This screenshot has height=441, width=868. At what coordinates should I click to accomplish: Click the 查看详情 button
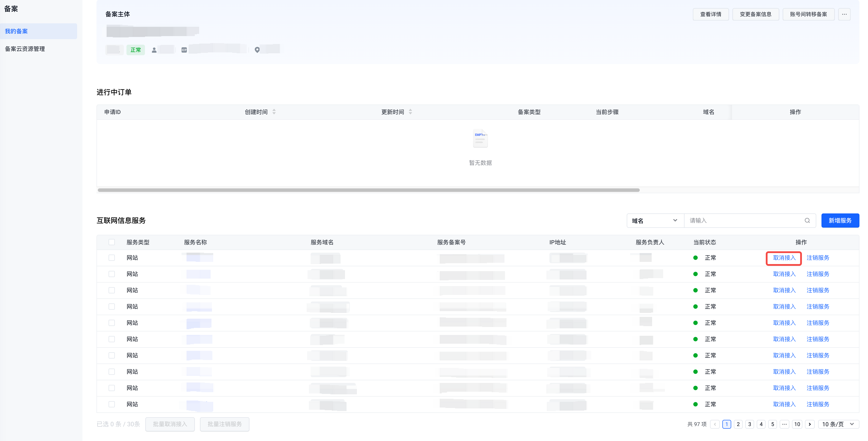[x=711, y=14]
